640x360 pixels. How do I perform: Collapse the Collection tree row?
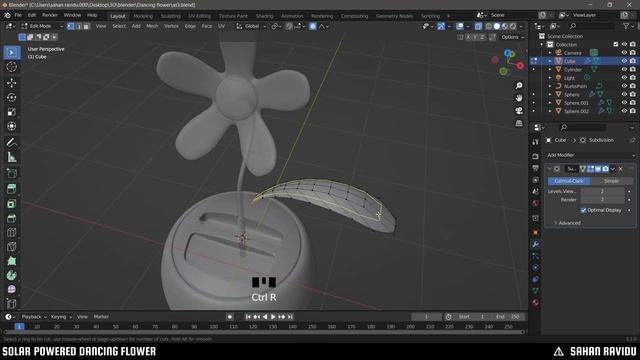pyautogui.click(x=542, y=44)
